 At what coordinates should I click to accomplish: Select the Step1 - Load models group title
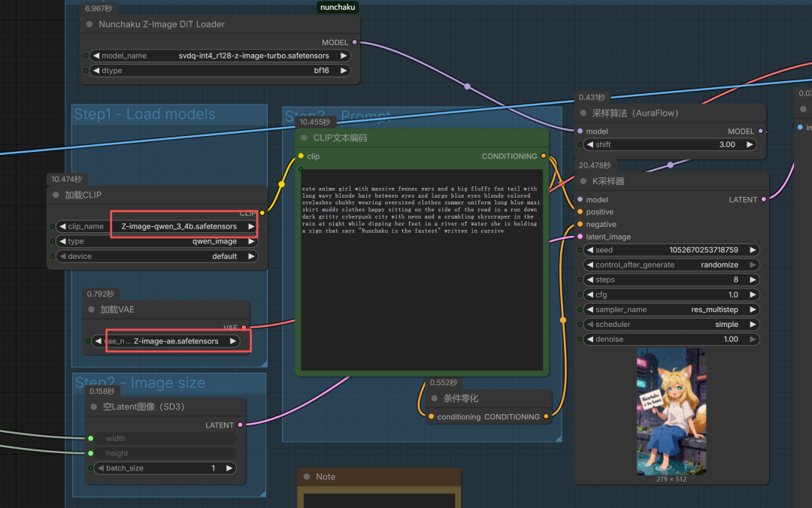144,114
